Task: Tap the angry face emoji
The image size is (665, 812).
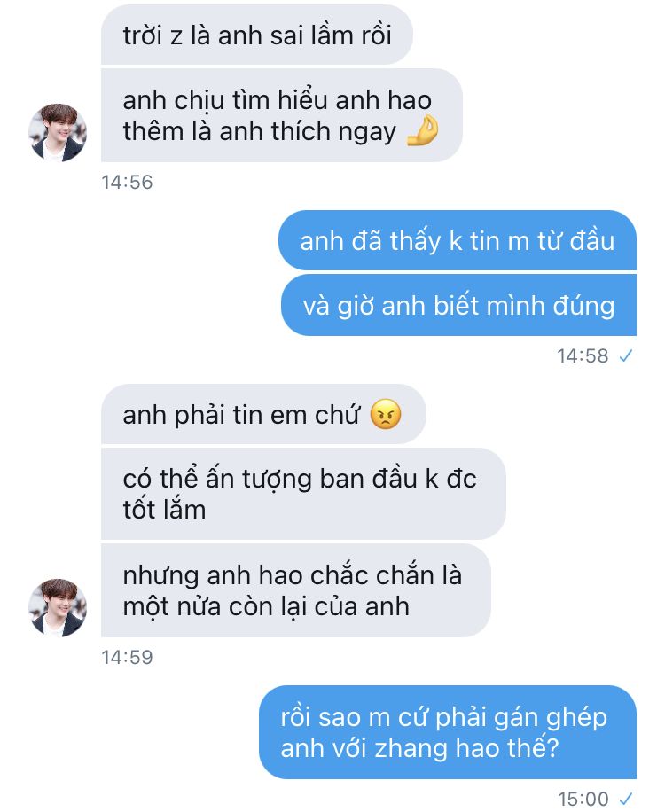Action: [x=386, y=414]
